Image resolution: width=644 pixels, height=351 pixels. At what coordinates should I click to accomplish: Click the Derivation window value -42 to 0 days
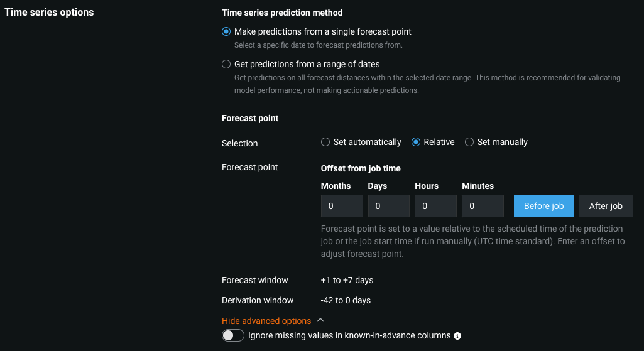(x=346, y=300)
